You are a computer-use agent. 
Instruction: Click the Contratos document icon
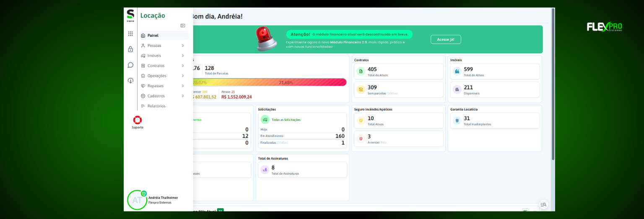tap(143, 66)
